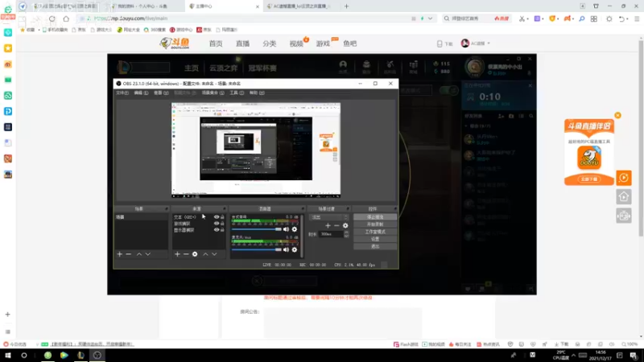
Task: Toggle the lock on the 显示器捕获 source
Action: coord(222,230)
